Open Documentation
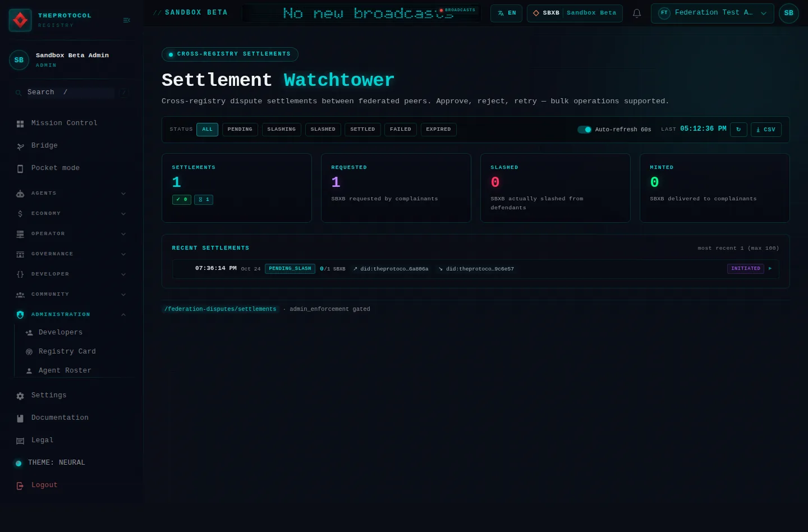Image resolution: width=808 pixels, height=532 pixels. tap(71, 418)
